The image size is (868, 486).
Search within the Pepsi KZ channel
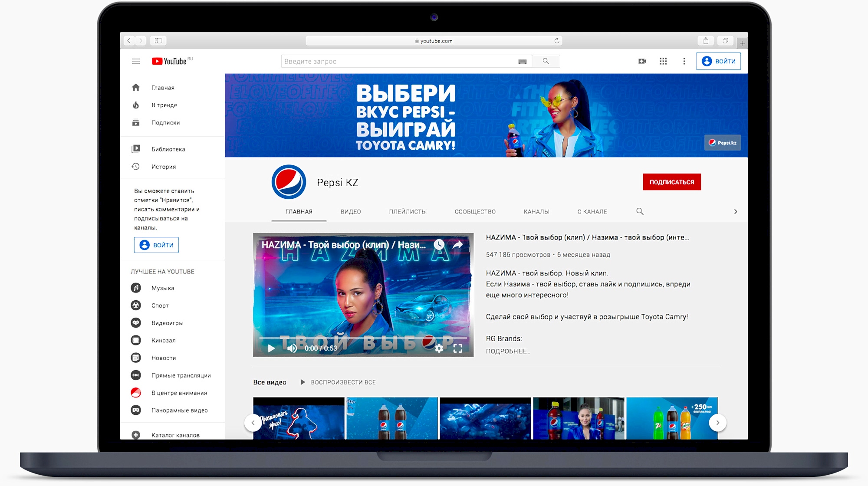pos(640,211)
